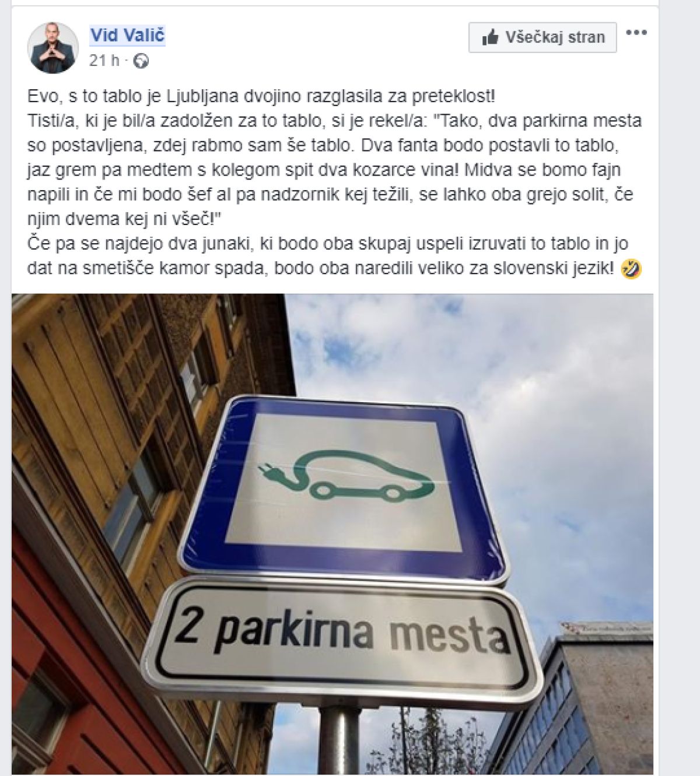Click the globe public-privacy icon

[141, 60]
